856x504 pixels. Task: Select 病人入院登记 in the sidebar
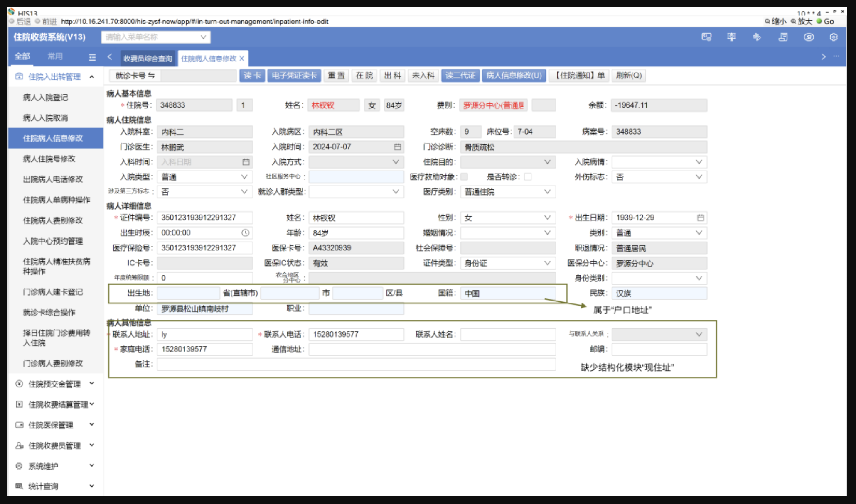point(45,98)
